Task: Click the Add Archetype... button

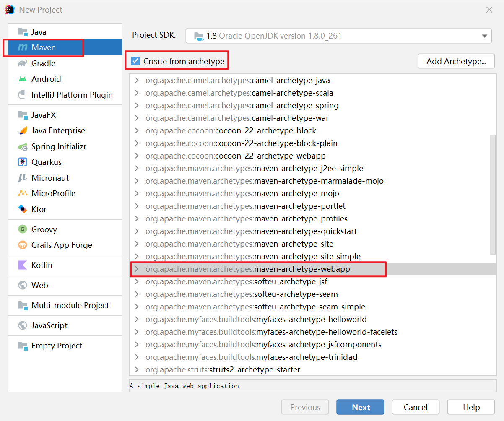Action: click(x=456, y=61)
